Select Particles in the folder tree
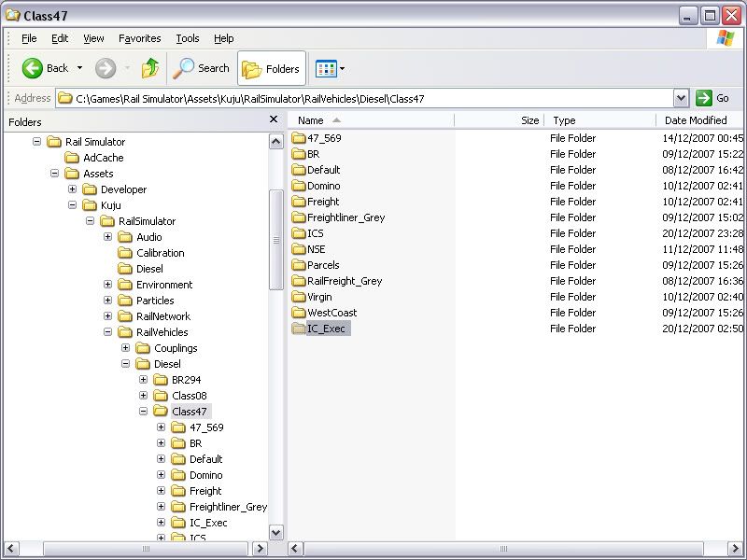This screenshot has width=747, height=560. (155, 301)
